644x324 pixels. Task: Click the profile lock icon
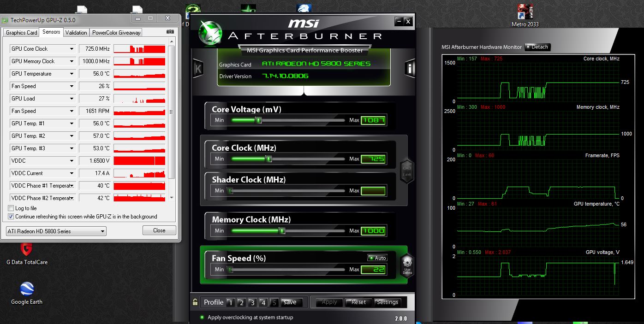pyautogui.click(x=196, y=302)
